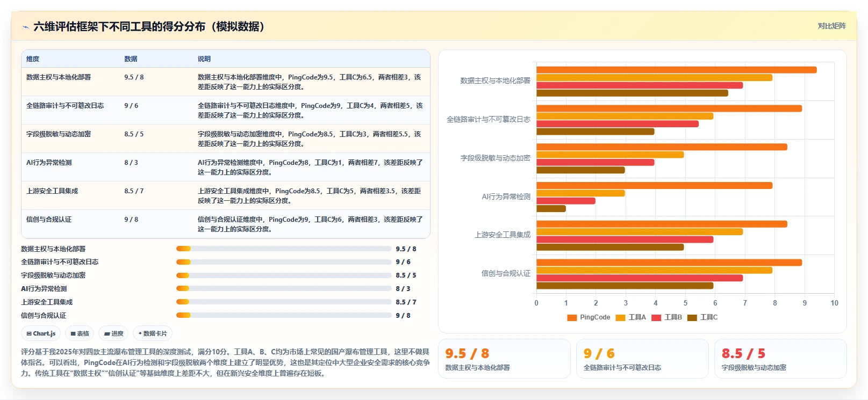The height and width of the screenshot is (400, 868).
Task: Click 工具C bar for 数据主权与本地化部署
Action: (x=632, y=93)
